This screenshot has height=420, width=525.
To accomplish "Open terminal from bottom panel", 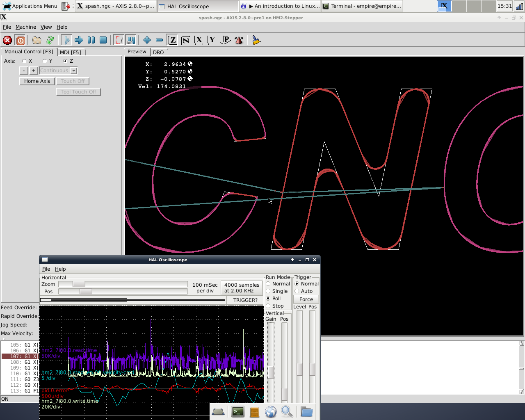I will 238,411.
